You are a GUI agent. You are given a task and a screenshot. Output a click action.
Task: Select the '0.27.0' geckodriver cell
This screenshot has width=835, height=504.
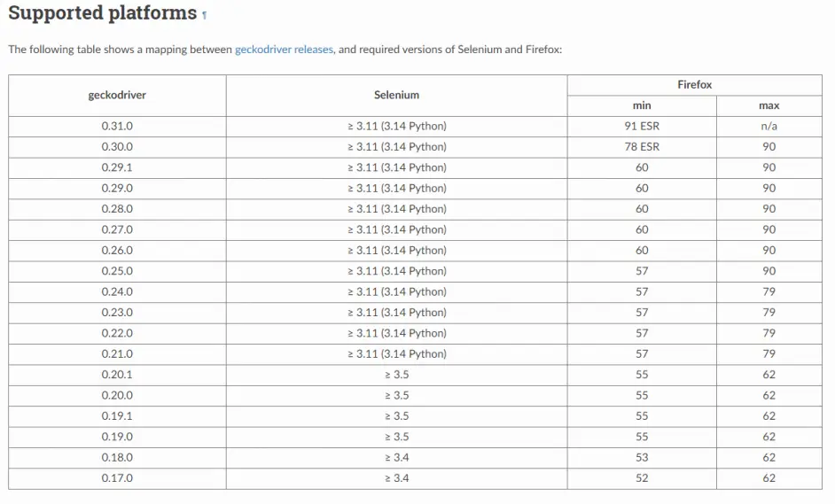click(x=117, y=230)
